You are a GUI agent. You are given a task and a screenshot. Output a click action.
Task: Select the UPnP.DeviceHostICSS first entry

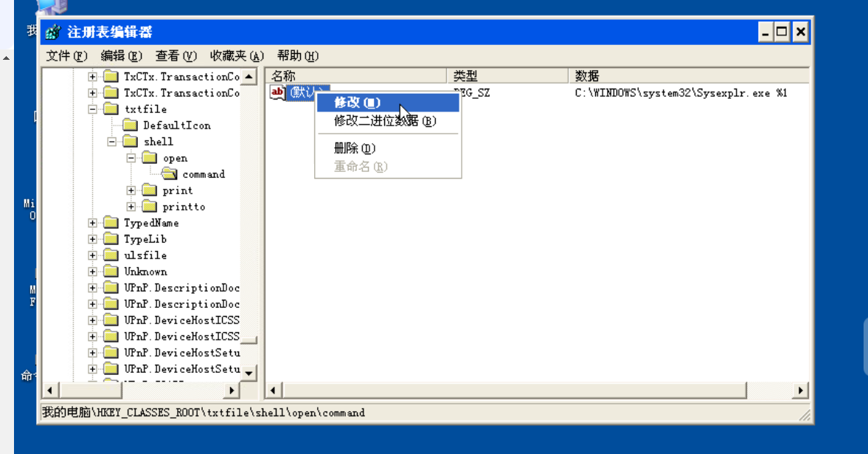(x=181, y=320)
